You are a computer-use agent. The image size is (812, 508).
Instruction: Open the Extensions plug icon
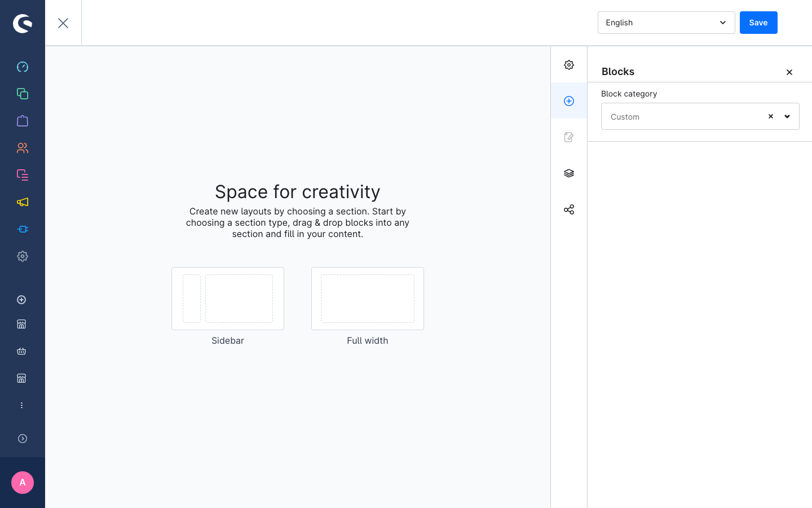coord(23,229)
